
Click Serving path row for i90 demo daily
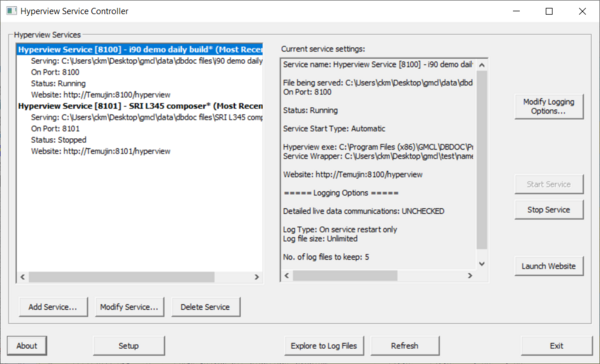(147, 61)
